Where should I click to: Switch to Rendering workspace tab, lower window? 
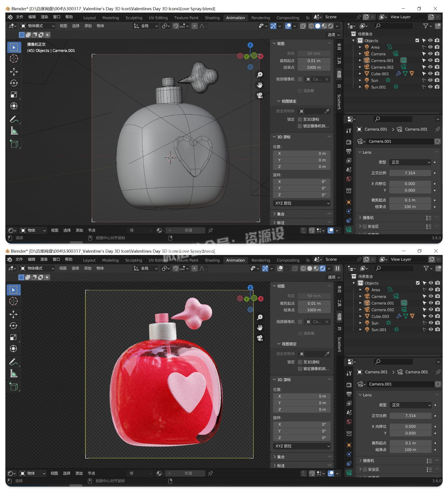coord(260,260)
